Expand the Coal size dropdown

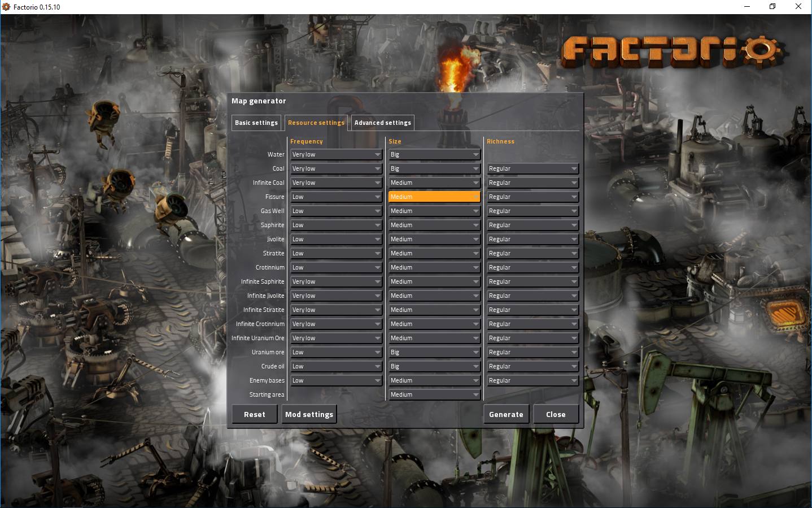coord(435,168)
